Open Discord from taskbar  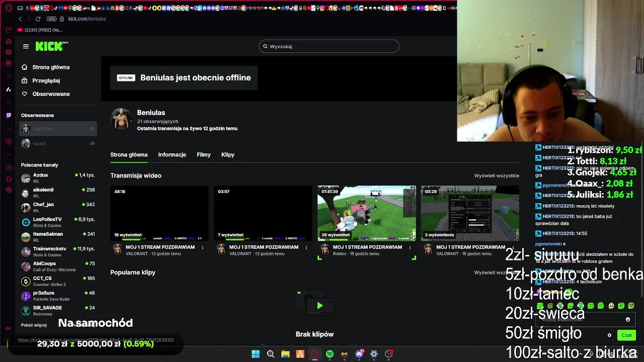point(359,354)
